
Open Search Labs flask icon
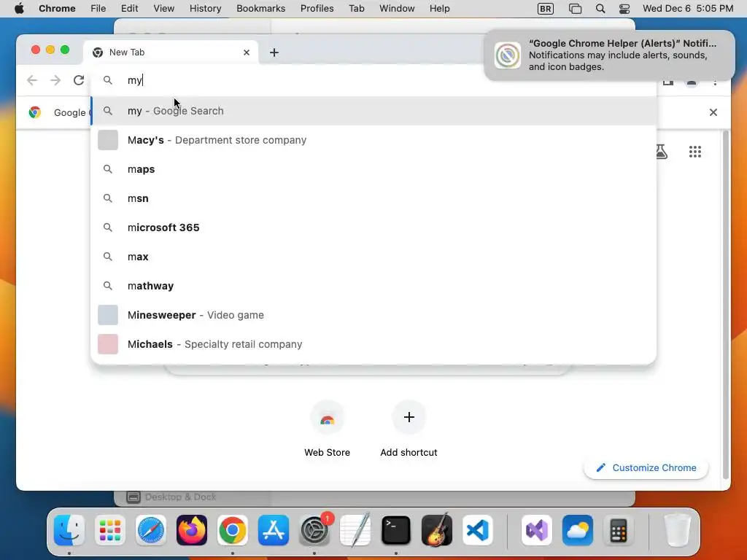click(661, 152)
